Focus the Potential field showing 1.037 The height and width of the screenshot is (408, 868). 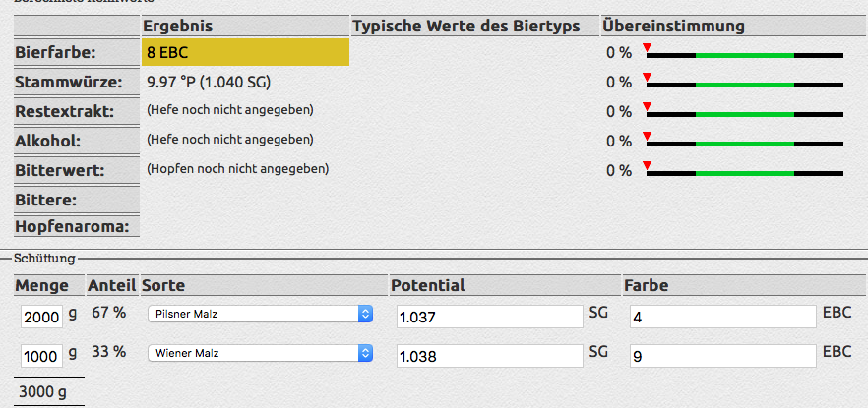click(488, 316)
